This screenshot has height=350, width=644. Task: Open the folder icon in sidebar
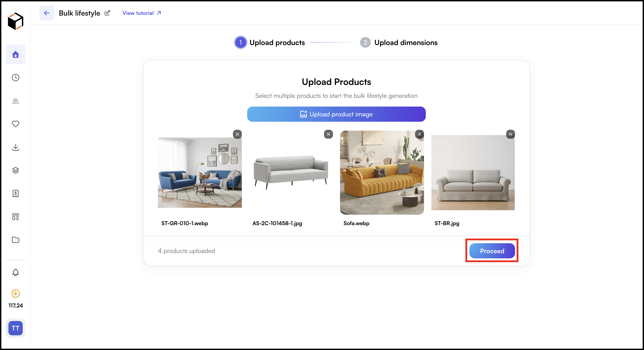[16, 240]
